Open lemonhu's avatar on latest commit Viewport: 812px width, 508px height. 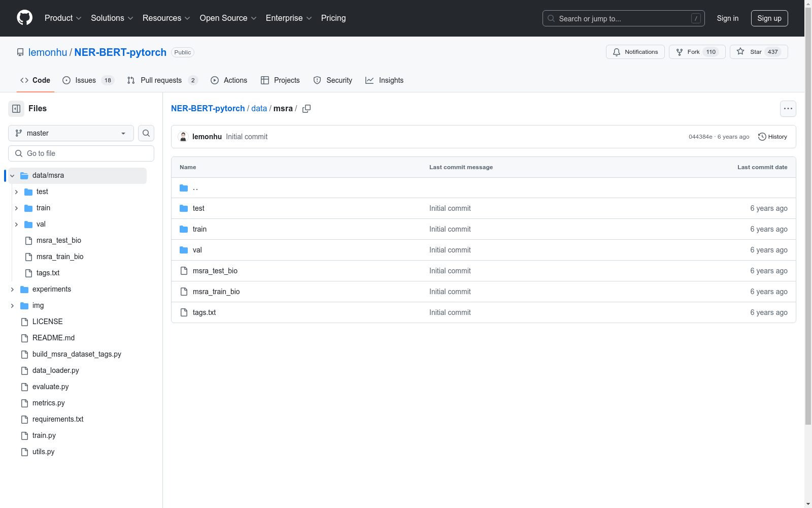point(183,137)
